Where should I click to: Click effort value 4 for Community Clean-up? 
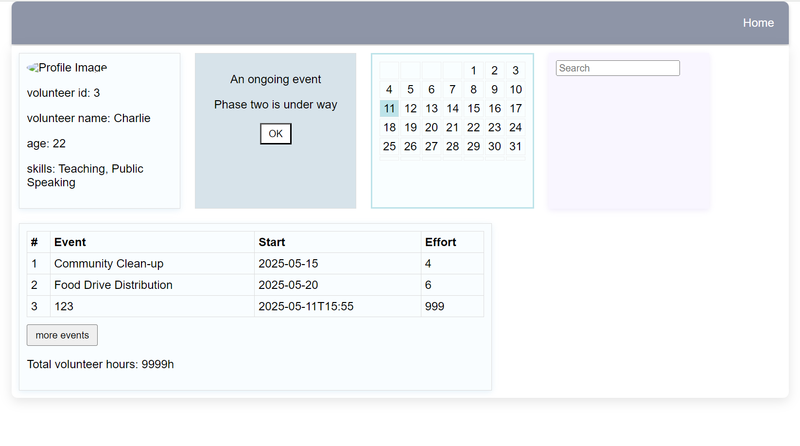click(452, 263)
